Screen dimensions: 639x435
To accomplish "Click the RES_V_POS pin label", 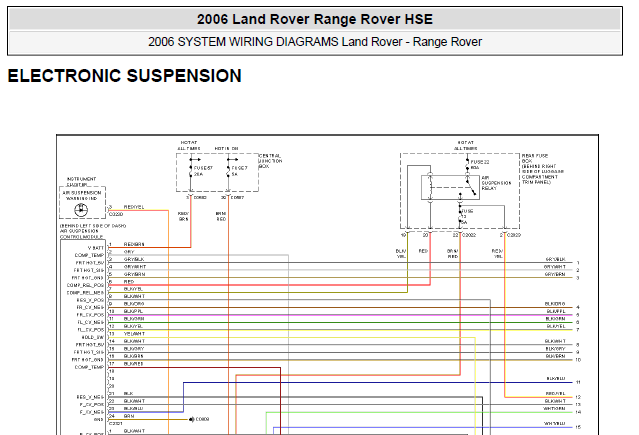I will (90, 300).
